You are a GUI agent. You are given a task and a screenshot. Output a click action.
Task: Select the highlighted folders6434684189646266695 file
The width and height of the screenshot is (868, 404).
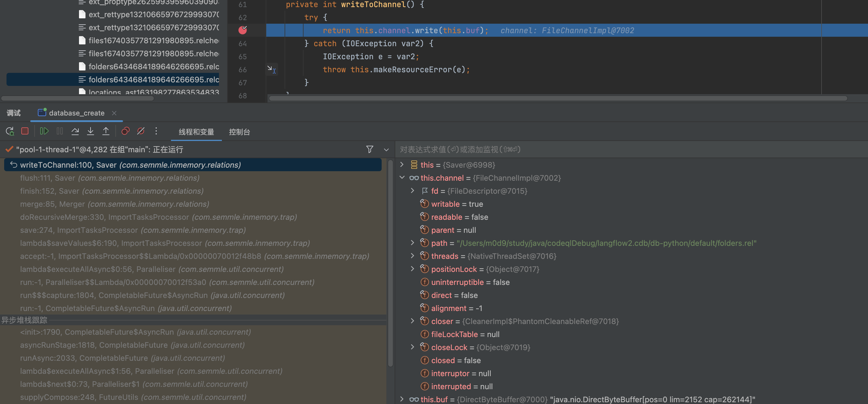112,80
